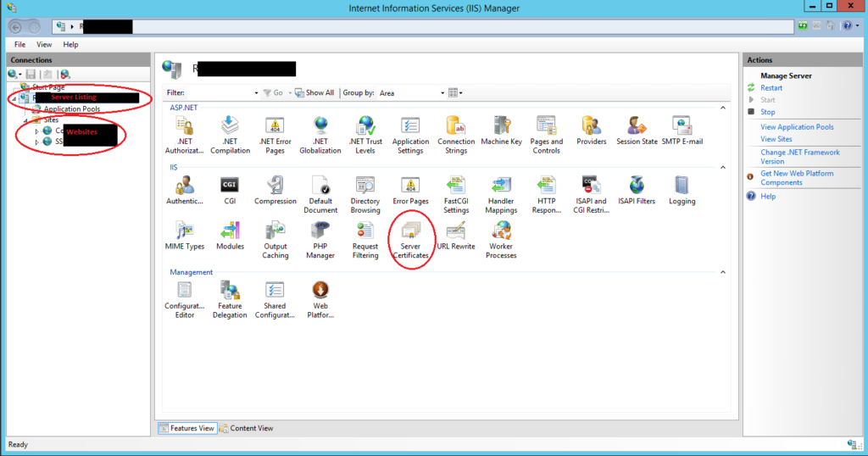The height and width of the screenshot is (456, 868).
Task: Click Stop in Actions pane
Action: 767,112
